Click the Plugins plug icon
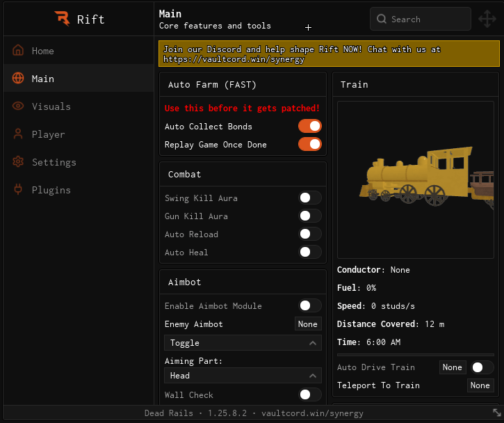504x423 pixels. [18, 189]
